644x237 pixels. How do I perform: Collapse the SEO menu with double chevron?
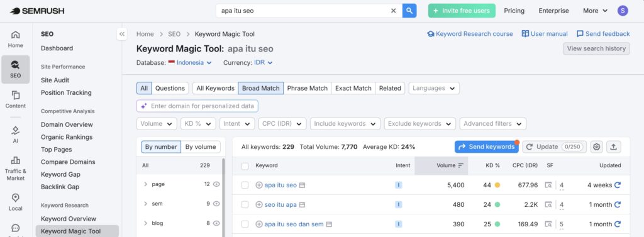tap(121, 34)
